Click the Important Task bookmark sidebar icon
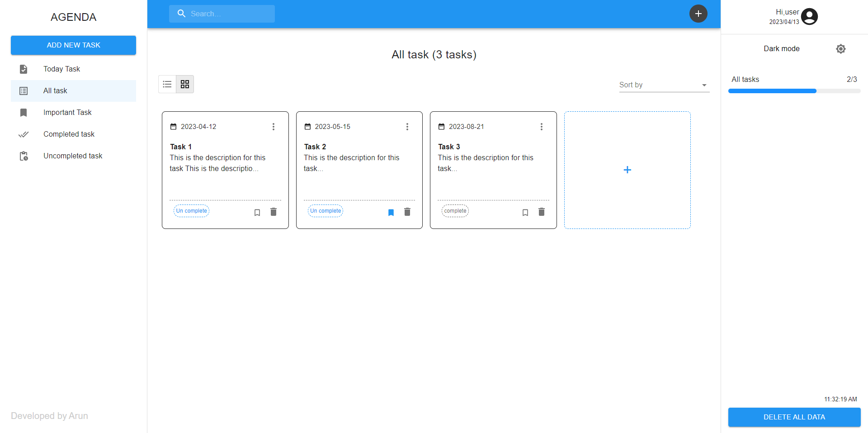868x433 pixels. pos(24,113)
